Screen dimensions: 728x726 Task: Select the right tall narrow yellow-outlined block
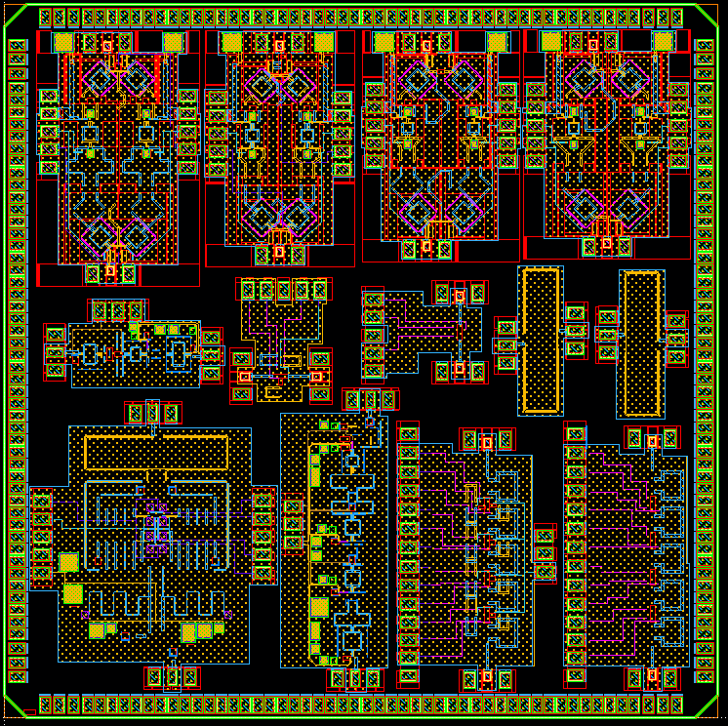click(x=641, y=343)
